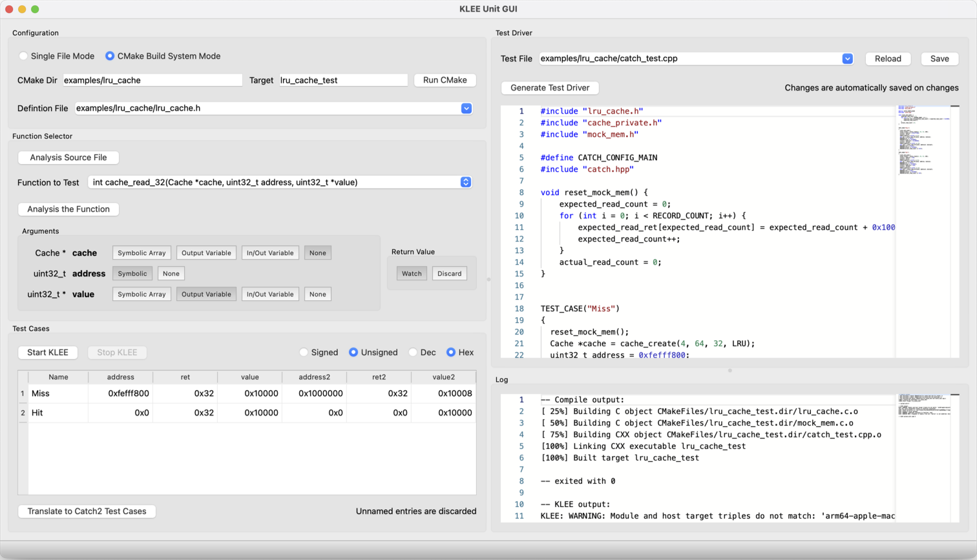Open the Test File dropdown
977x560 pixels.
(848, 59)
